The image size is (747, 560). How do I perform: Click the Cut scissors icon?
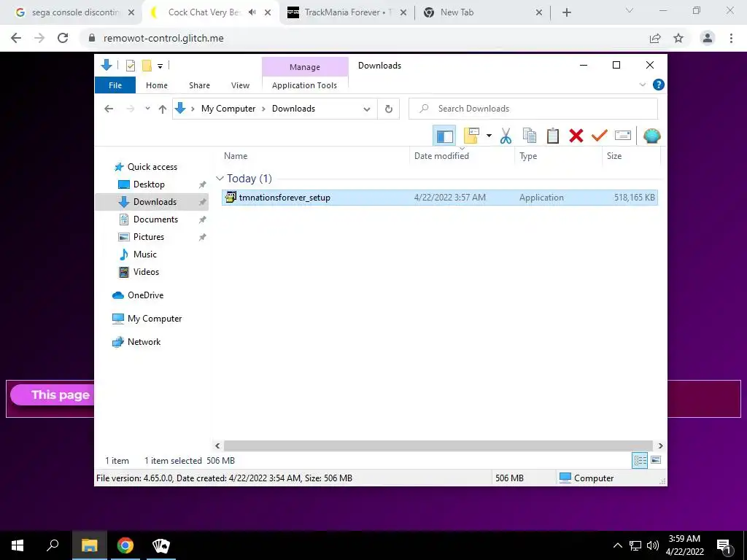(x=506, y=136)
